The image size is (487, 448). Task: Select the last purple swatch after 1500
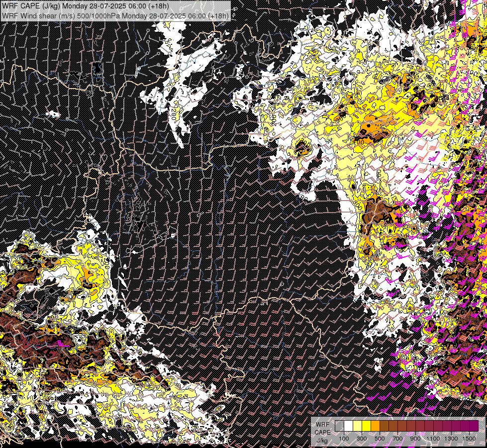(x=474, y=426)
